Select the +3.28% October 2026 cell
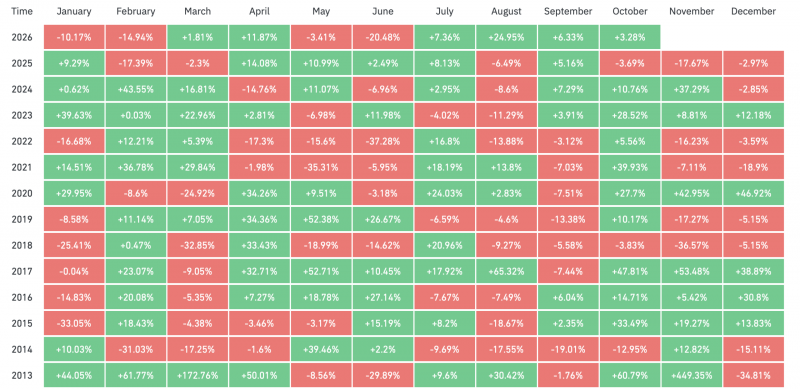 [x=630, y=37]
